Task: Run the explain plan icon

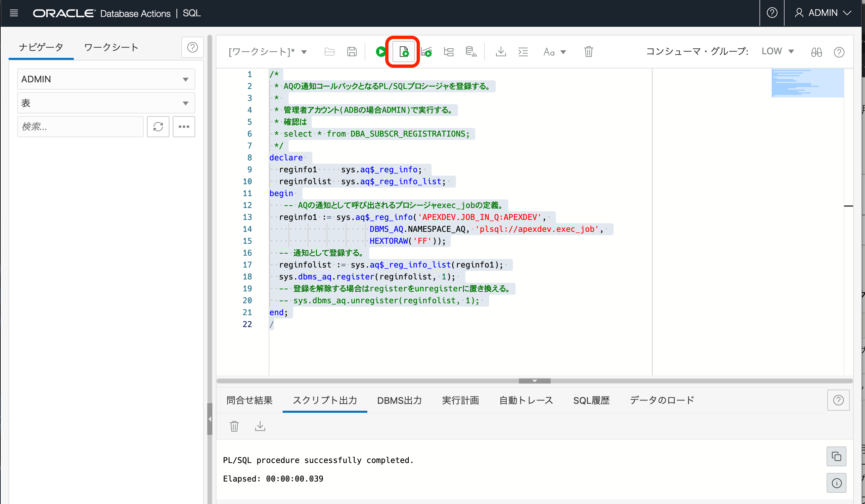Action: (x=426, y=52)
